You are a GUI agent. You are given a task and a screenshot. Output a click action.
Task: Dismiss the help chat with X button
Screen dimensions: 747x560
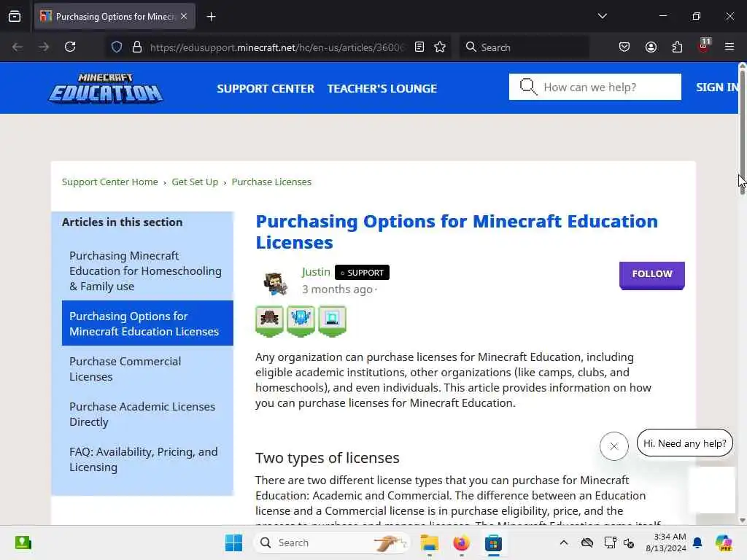pyautogui.click(x=614, y=446)
